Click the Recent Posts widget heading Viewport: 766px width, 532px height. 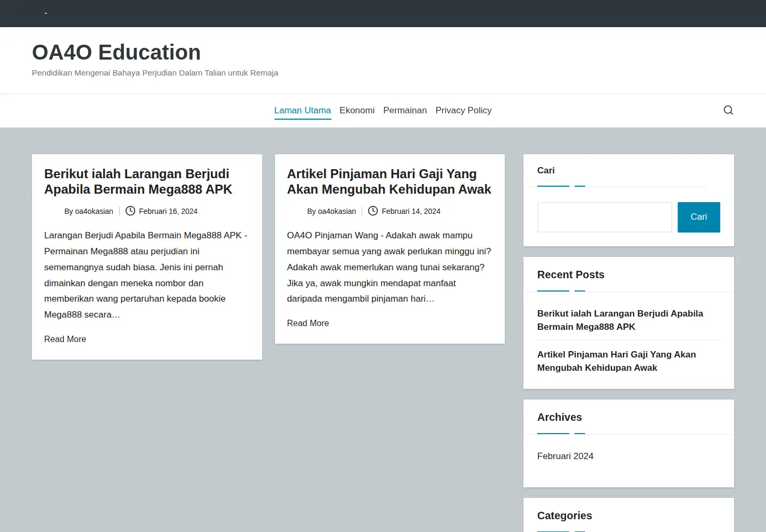(x=571, y=275)
